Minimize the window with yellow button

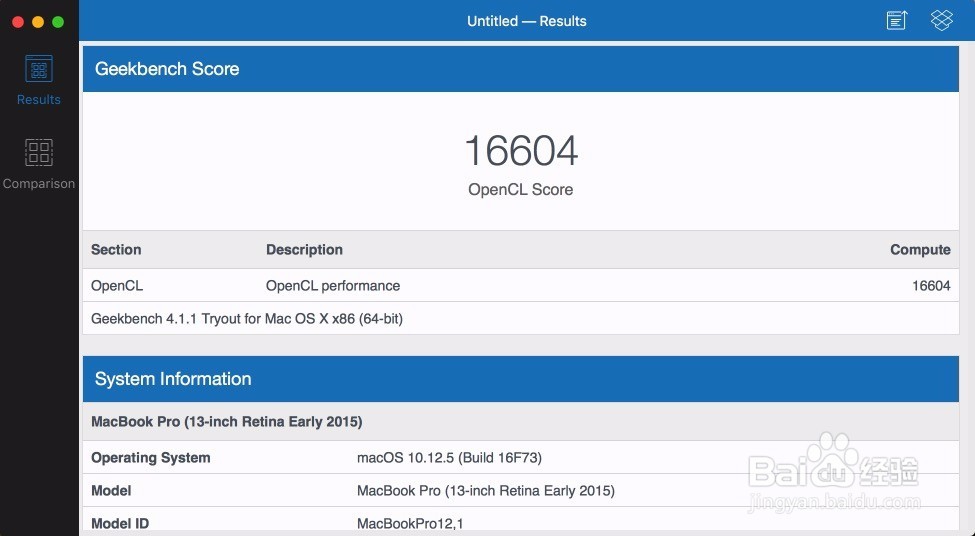pyautogui.click(x=38, y=22)
